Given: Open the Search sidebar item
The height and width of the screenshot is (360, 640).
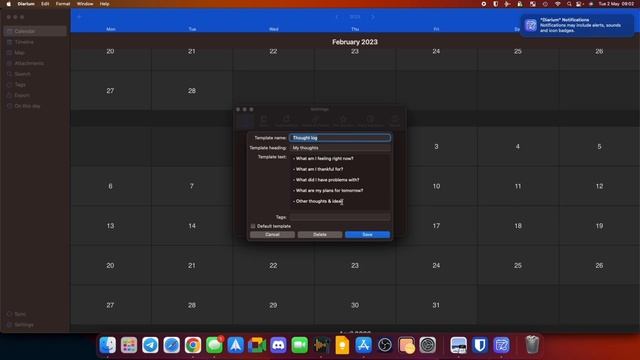Looking at the screenshot, I should pyautogui.click(x=35, y=74).
